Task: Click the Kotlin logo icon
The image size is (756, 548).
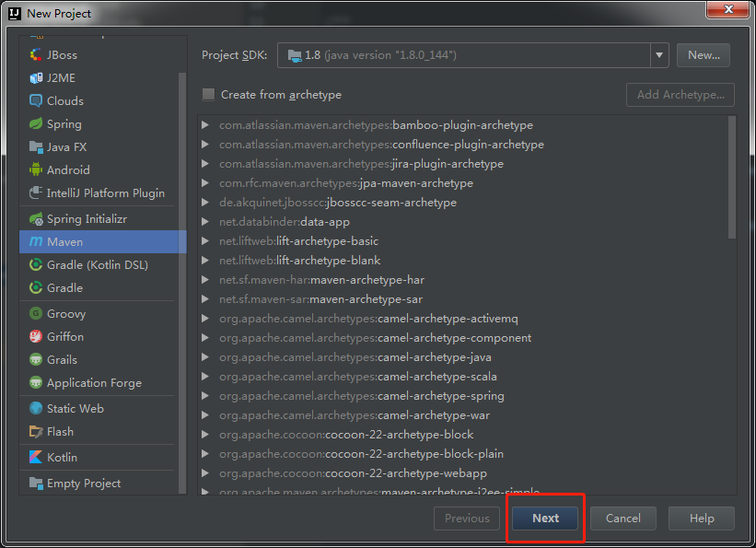Action: (36, 458)
